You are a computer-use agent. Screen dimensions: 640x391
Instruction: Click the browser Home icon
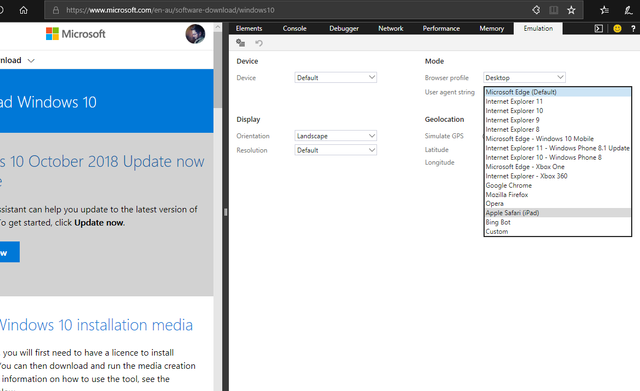(x=23, y=10)
